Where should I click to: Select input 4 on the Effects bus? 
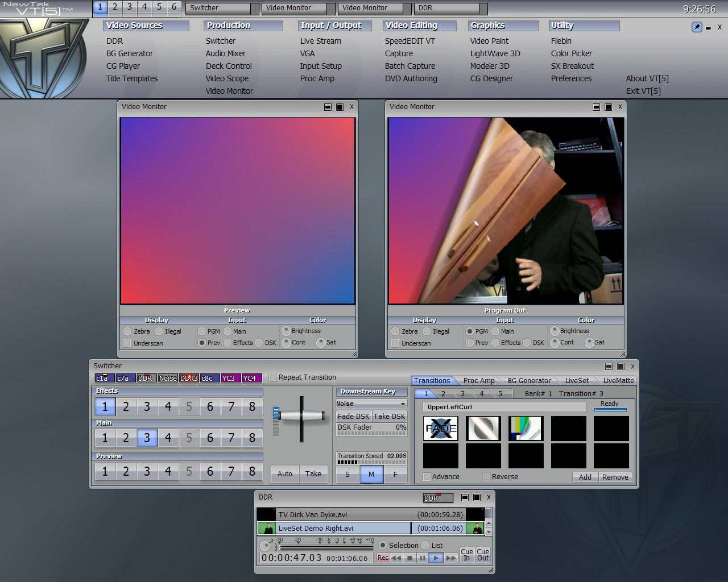(168, 406)
